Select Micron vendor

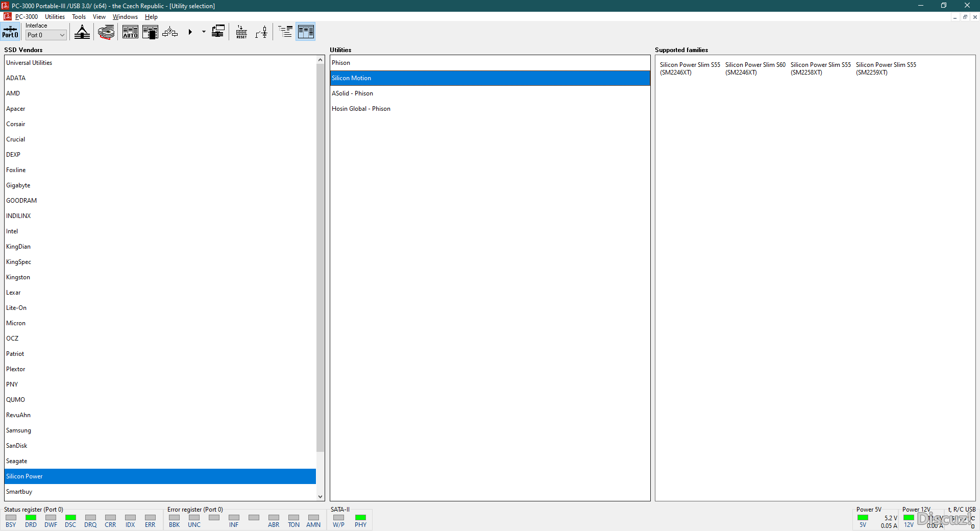[160, 323]
